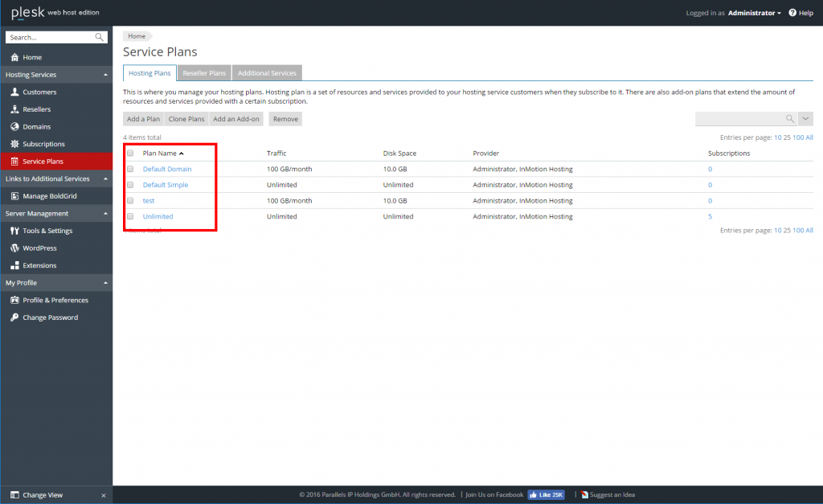This screenshot has height=504, width=823.
Task: Show 25 entries per page, top pager
Action: [x=787, y=137]
